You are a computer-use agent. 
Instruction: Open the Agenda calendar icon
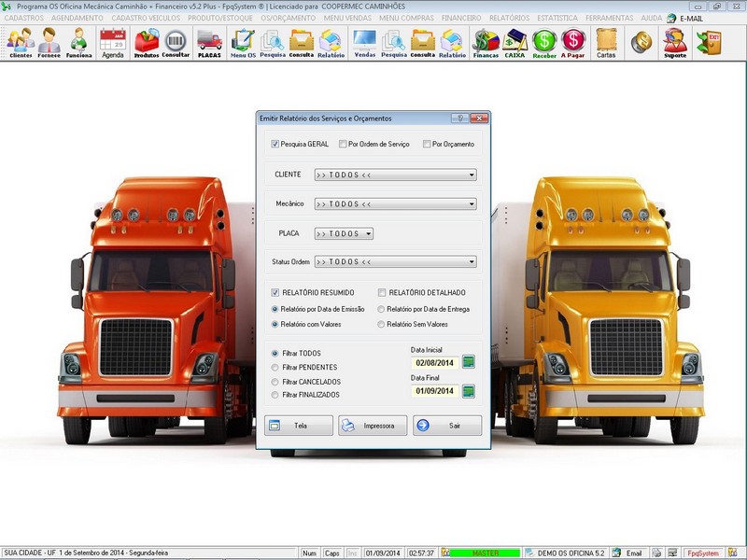click(113, 43)
